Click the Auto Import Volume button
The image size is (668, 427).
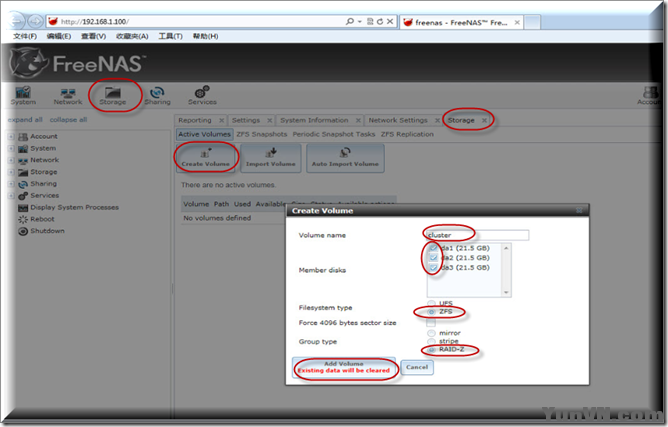345,158
